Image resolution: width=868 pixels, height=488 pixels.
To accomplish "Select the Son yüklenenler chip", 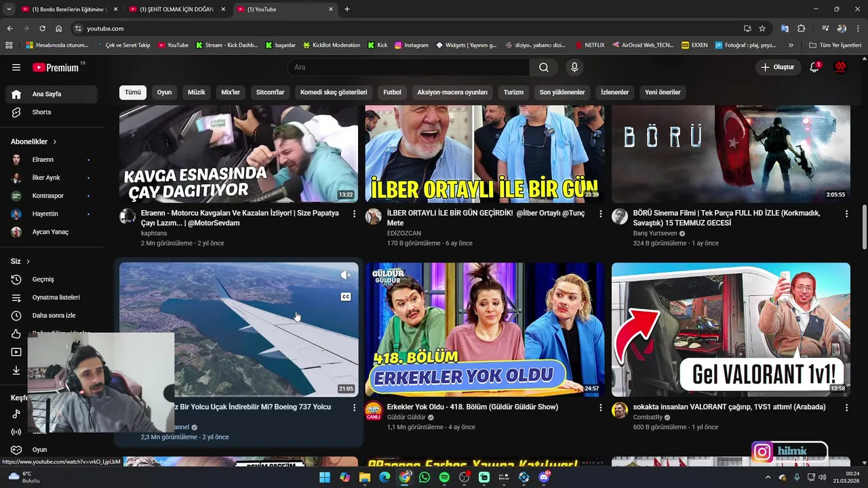I will tap(562, 92).
